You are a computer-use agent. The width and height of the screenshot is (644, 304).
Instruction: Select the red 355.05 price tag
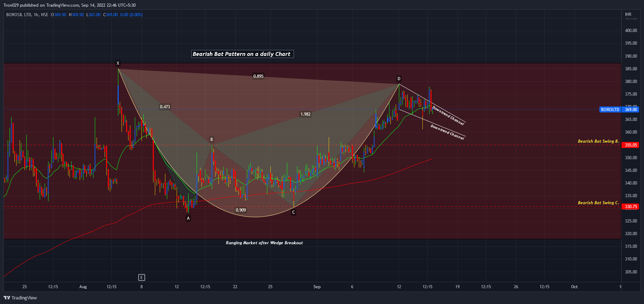631,145
